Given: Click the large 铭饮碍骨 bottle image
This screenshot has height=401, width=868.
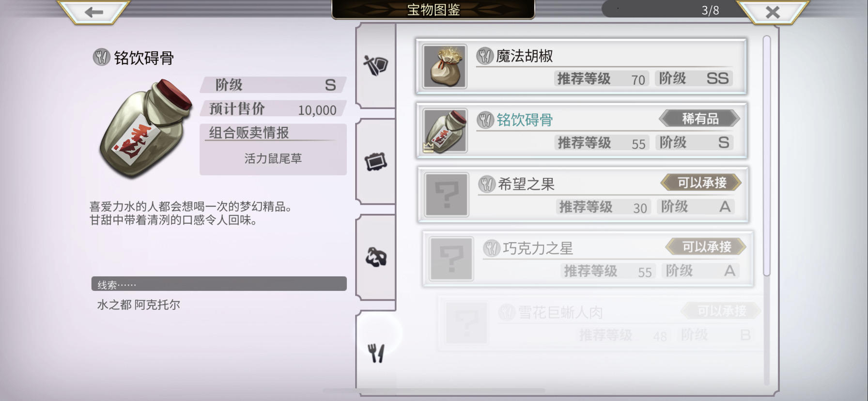Looking at the screenshot, I should (x=145, y=128).
